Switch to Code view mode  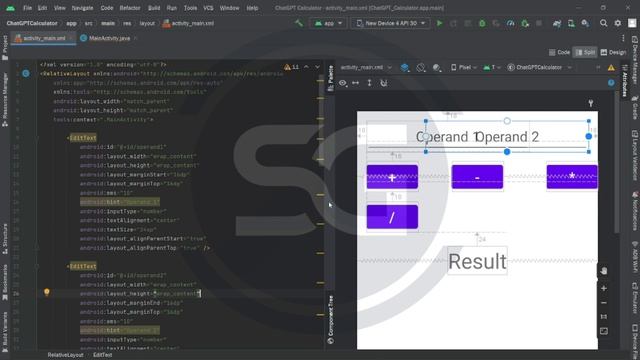click(x=559, y=52)
